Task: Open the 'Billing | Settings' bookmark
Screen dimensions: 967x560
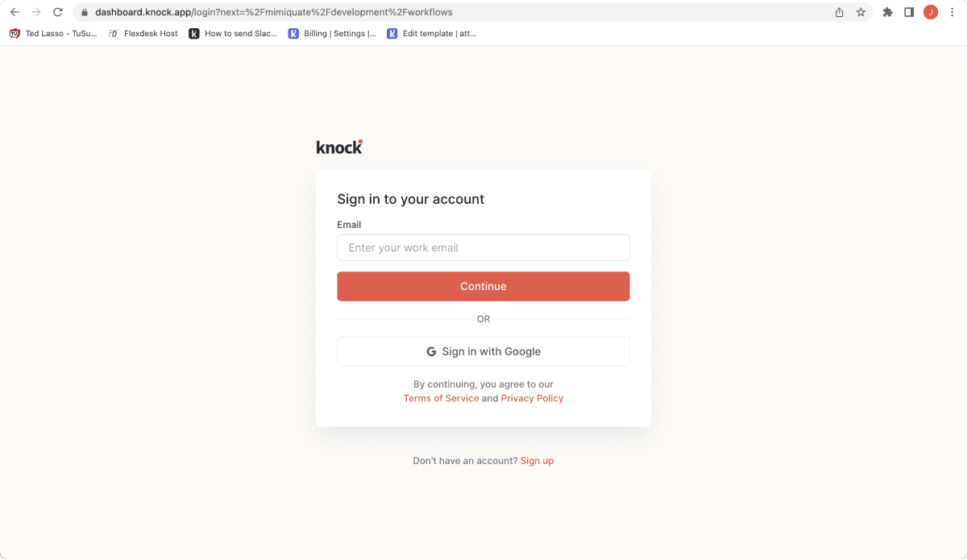Action: [332, 34]
